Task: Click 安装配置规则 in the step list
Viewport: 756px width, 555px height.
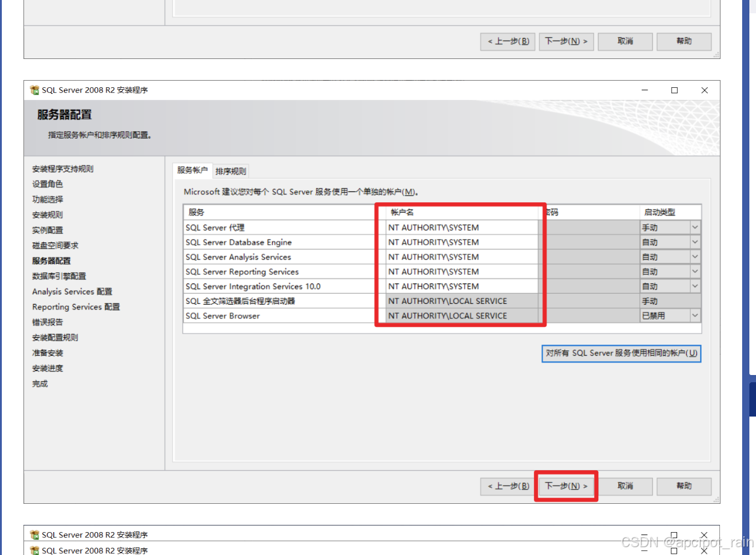Action: pos(55,338)
